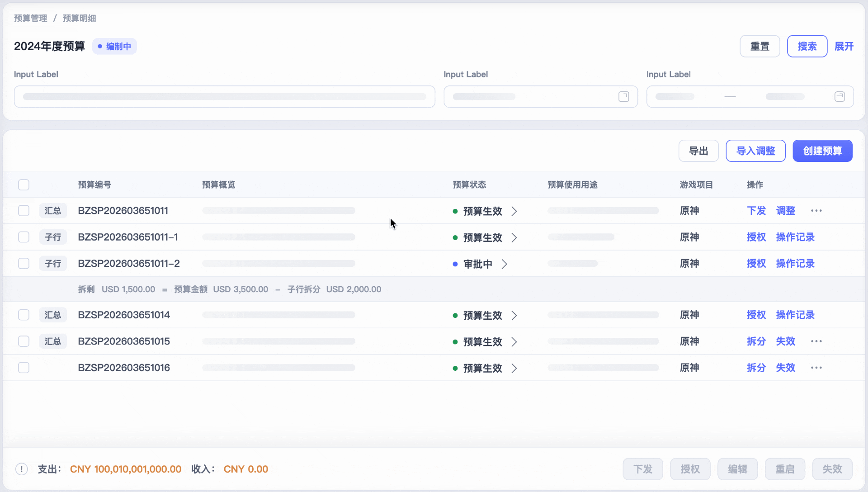The height and width of the screenshot is (492, 868).
Task: Check the row BZSP202603651015
Action: click(24, 341)
